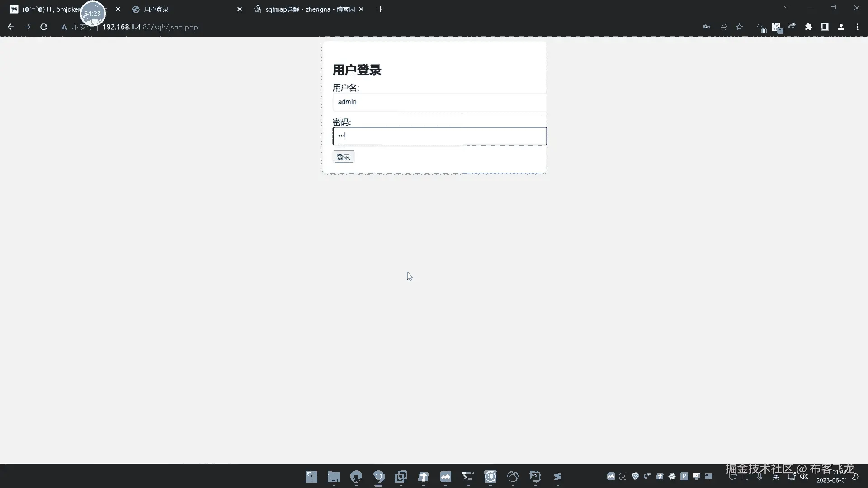This screenshot has width=868, height=488.
Task: Toggle the browser side panel icon
Action: 825,27
